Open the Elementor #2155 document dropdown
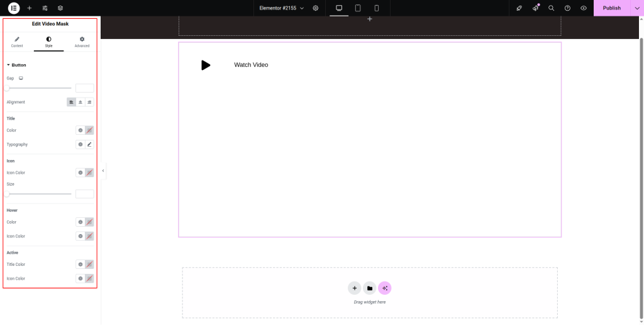644x325 pixels. pyautogui.click(x=282, y=8)
